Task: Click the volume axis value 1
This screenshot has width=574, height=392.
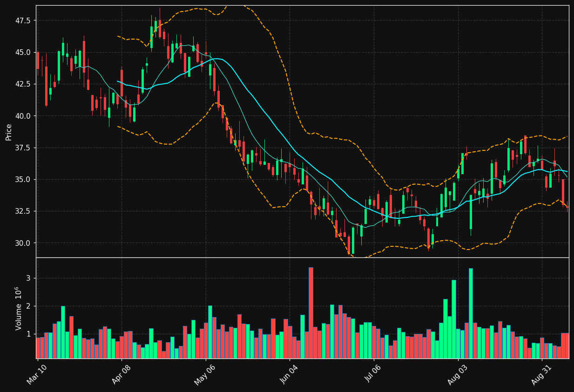Action: point(29,334)
